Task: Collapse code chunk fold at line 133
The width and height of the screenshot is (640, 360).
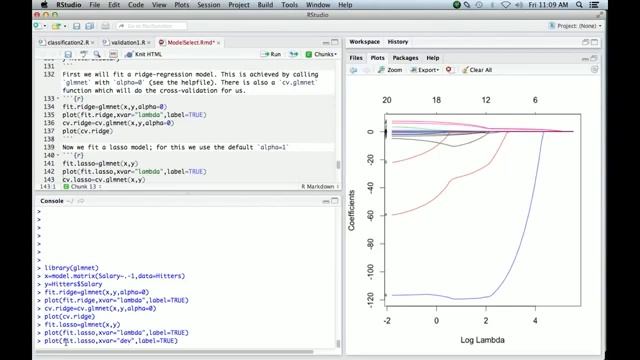Action: [x=58, y=99]
